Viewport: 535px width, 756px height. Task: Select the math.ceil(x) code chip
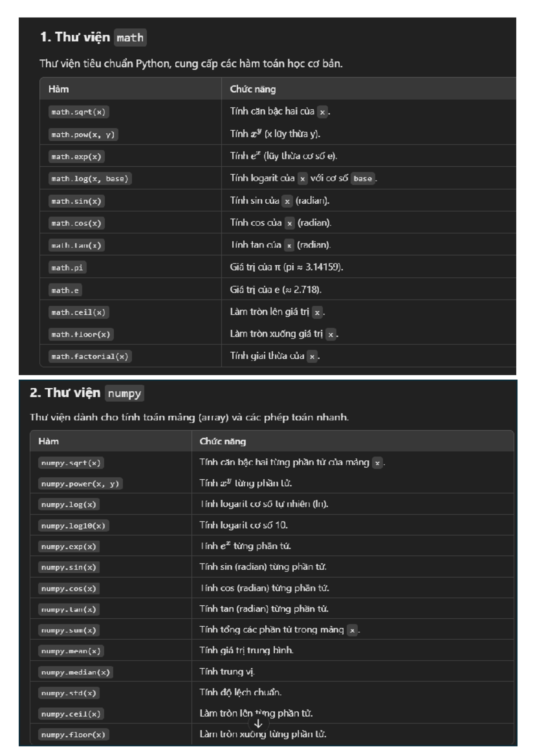[78, 312]
